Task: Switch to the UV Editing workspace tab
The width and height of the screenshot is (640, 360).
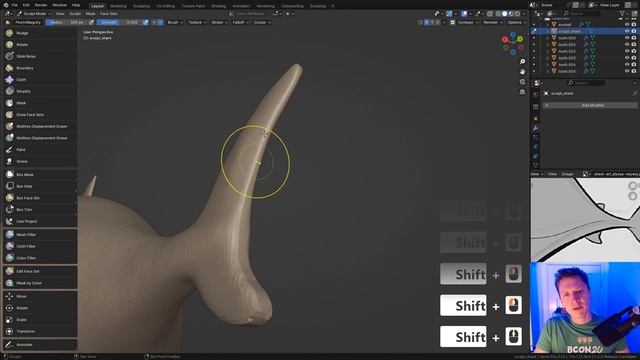Action: click(165, 6)
